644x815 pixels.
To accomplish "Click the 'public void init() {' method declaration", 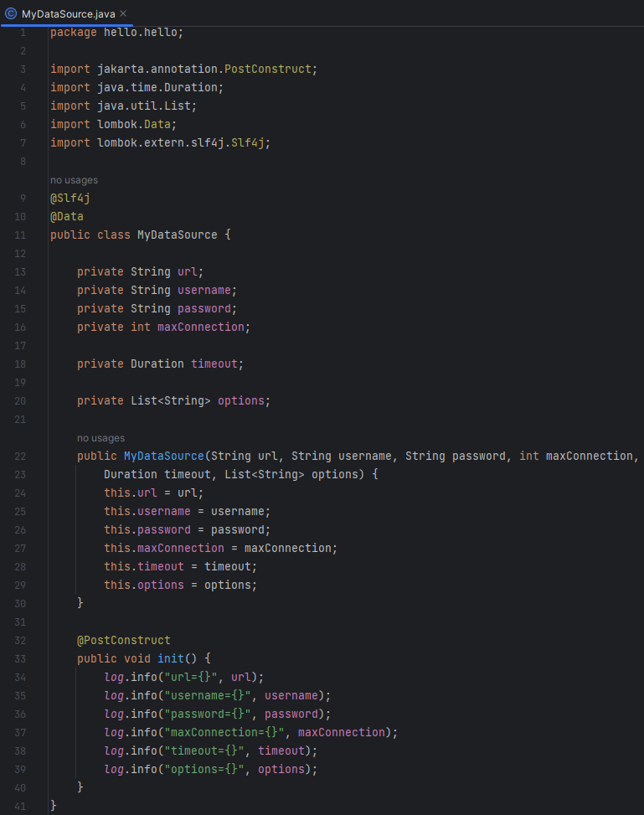I will click(144, 658).
